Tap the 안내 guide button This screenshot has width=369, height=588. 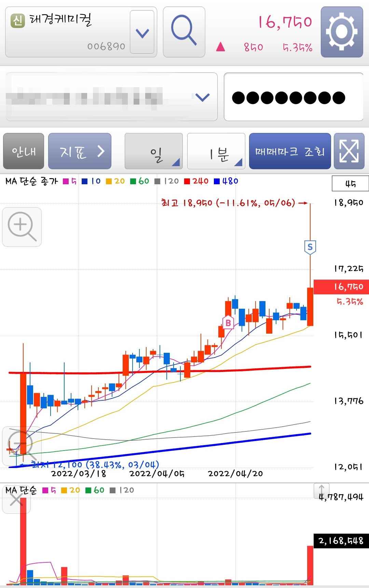[x=24, y=151]
